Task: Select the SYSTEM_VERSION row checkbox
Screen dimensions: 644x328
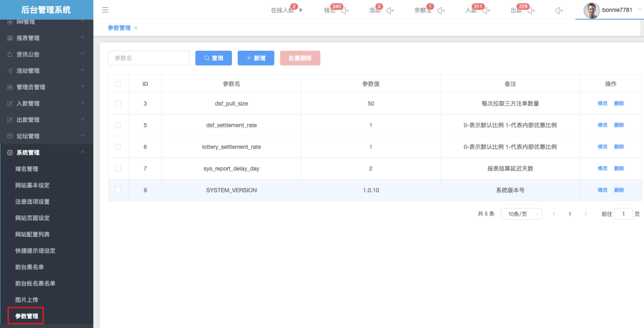Action: 118,190
